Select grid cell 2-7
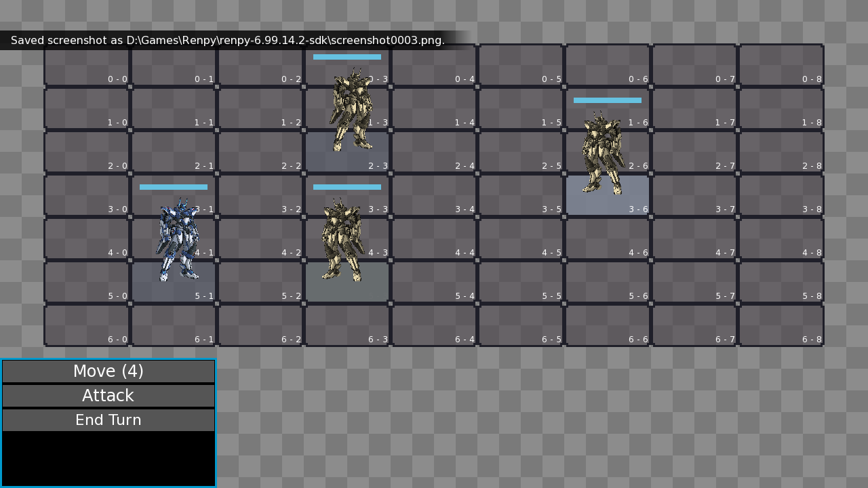Screen dimensions: 868x488 point(694,152)
